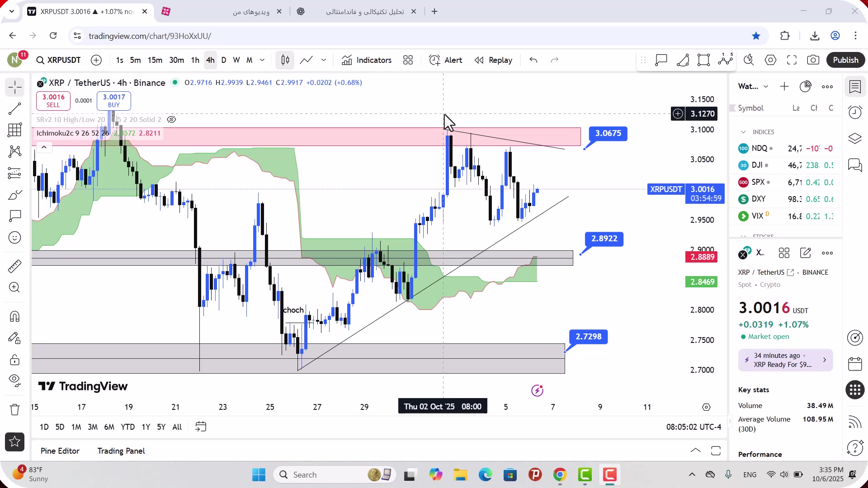Start bar Replay mode
This screenshot has width=868, height=488.
(494, 60)
